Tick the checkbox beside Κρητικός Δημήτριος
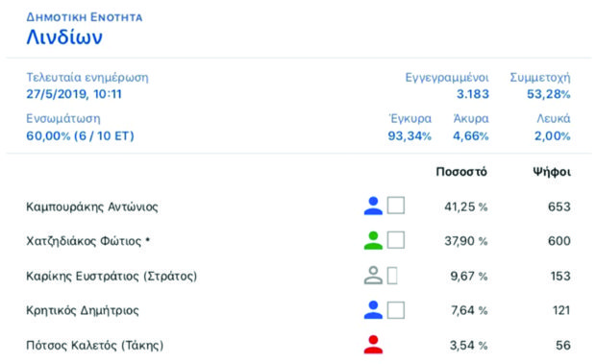 click(396, 309)
